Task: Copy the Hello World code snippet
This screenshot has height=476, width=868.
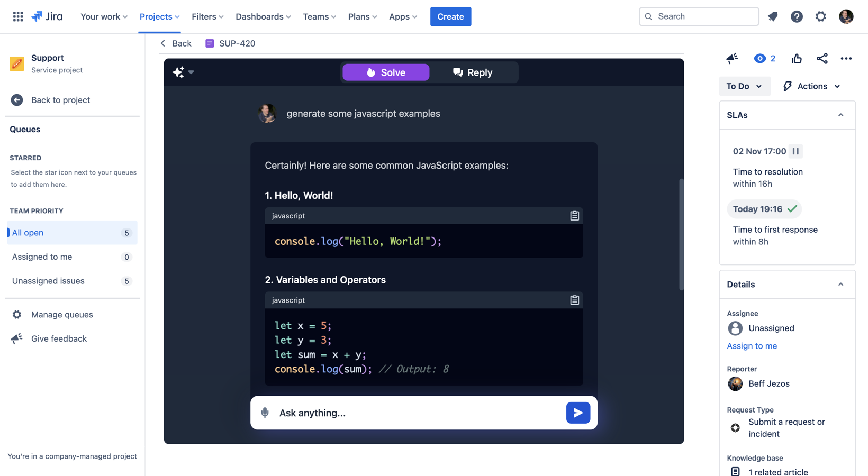Action: (x=574, y=216)
